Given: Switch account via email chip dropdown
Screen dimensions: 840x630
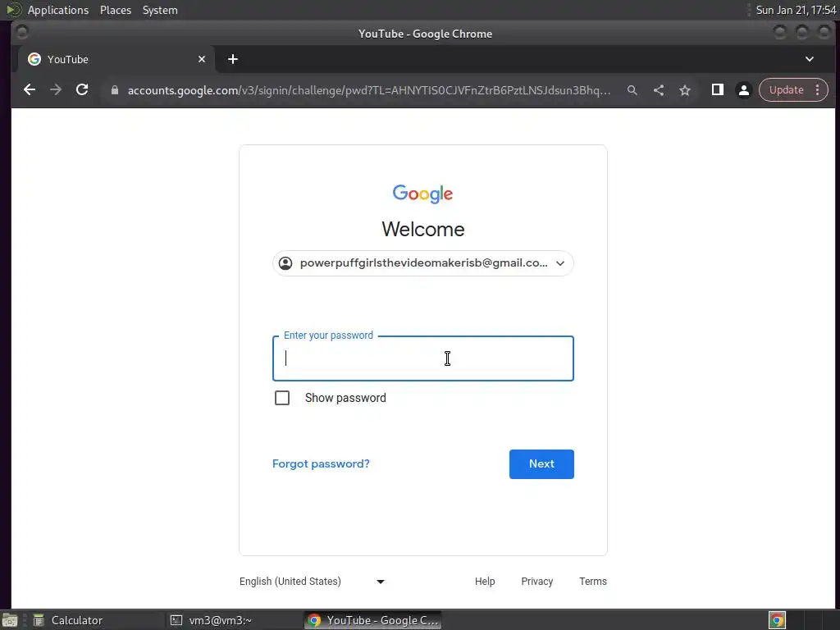Looking at the screenshot, I should pos(423,263).
